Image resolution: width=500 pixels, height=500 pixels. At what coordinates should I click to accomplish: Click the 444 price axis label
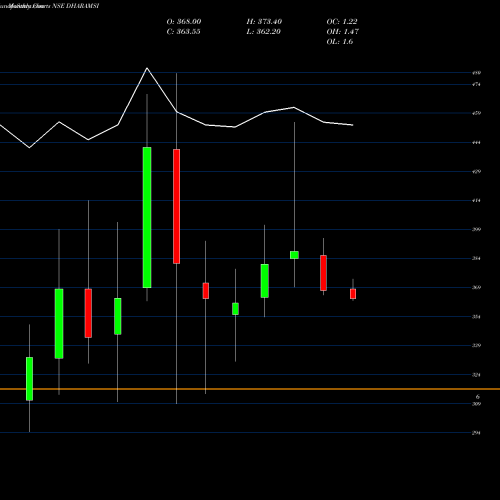(x=476, y=143)
